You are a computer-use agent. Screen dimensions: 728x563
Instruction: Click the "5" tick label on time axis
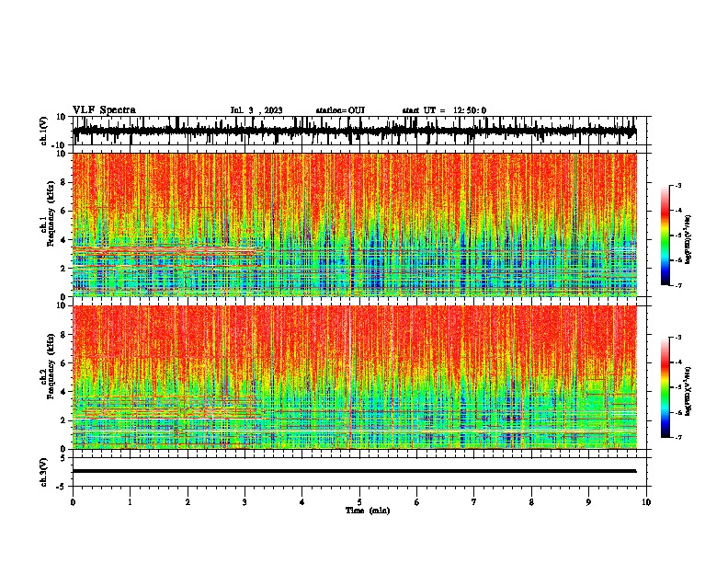359,502
